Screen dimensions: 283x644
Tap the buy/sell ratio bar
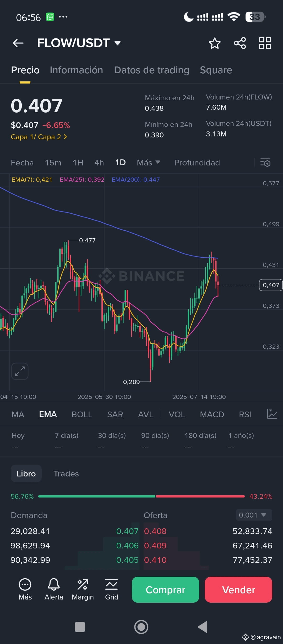pyautogui.click(x=141, y=496)
